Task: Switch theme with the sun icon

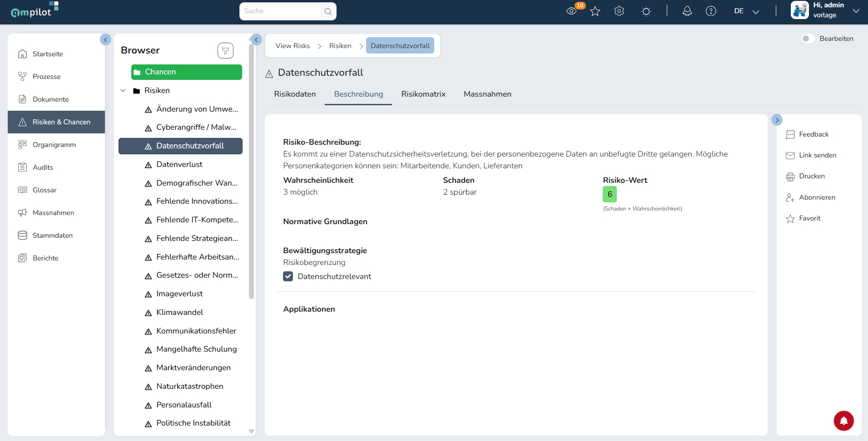Action: pos(646,11)
